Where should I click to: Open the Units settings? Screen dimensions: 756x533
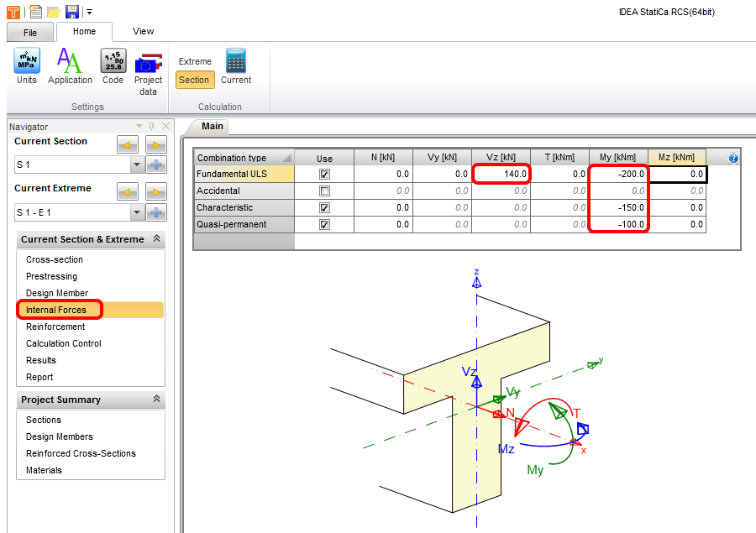pyautogui.click(x=26, y=61)
